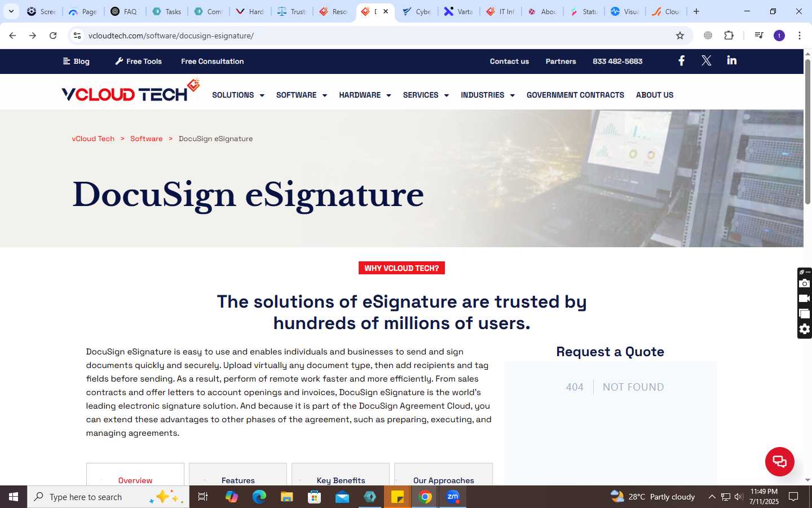Click the gear settings icon in side widget
This screenshot has height=508, width=812.
coord(805,329)
